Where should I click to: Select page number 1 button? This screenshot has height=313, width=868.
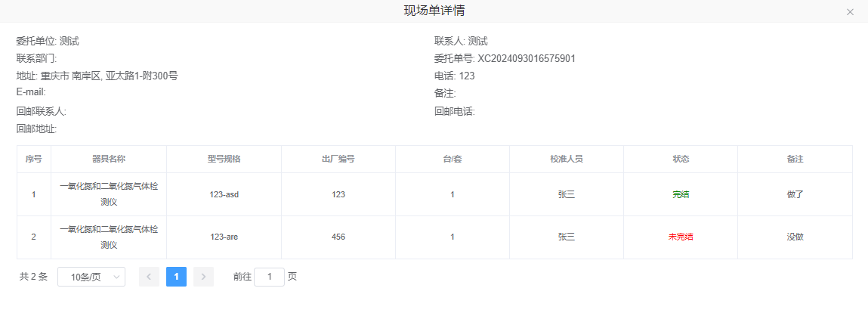176,277
